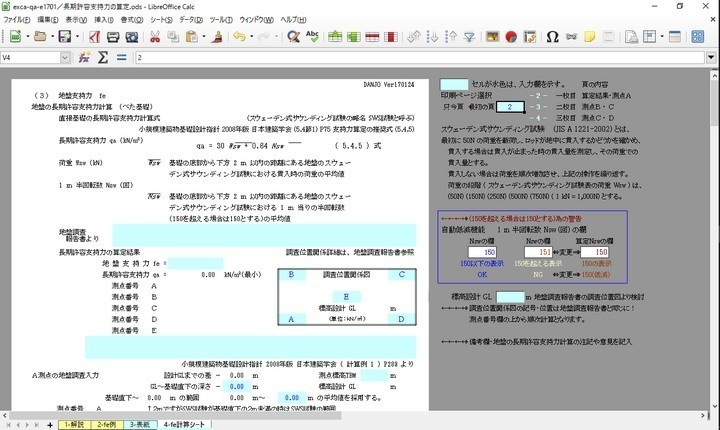This screenshot has width=720, height=430.
Task: Click Freeze Rows and Columns icon
Action: click(650, 37)
